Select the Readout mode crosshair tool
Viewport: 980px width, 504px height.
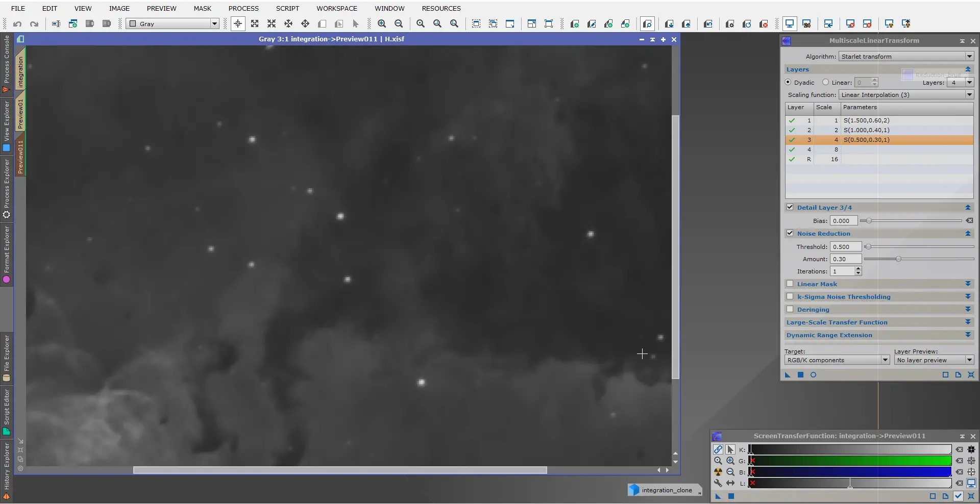[238, 23]
